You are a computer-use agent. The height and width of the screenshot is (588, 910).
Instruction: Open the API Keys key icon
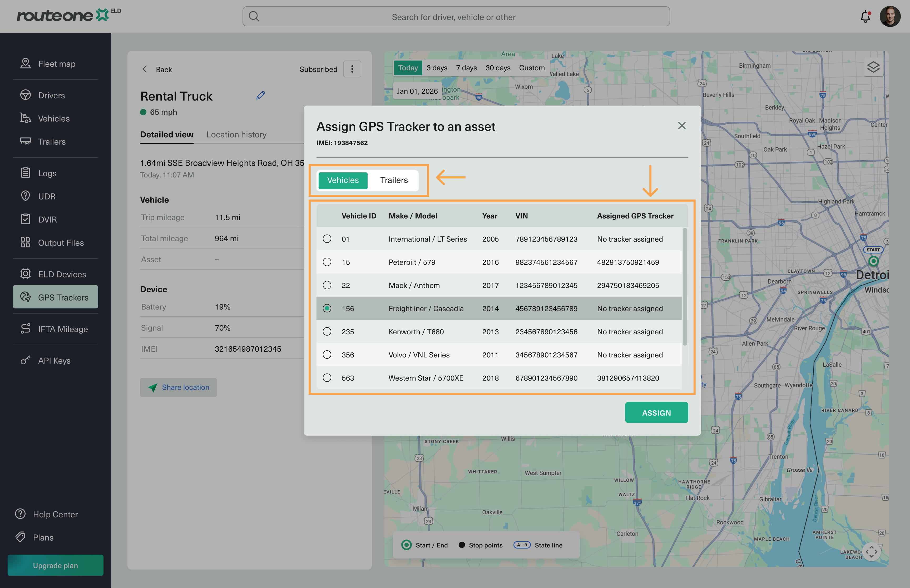coord(26,360)
